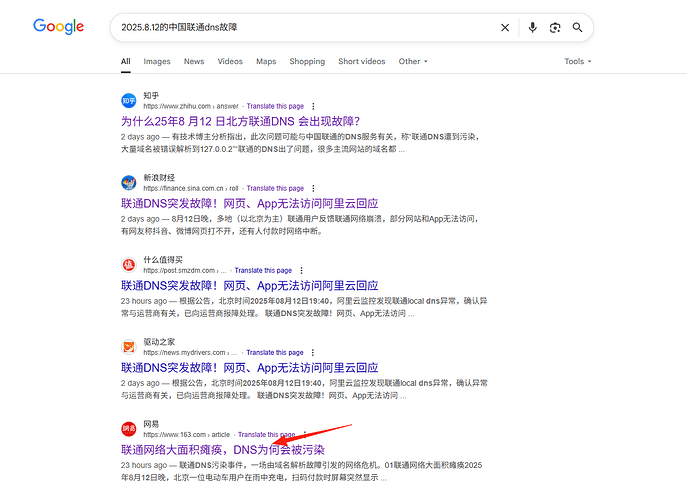This screenshot has width=687, height=500.
Task: Select site name 什么值得买
Action: [x=163, y=259]
